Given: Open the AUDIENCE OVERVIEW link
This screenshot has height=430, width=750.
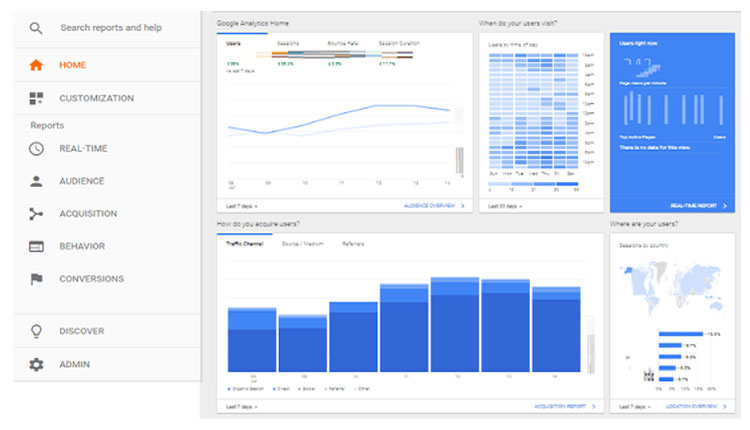Looking at the screenshot, I should [430, 206].
